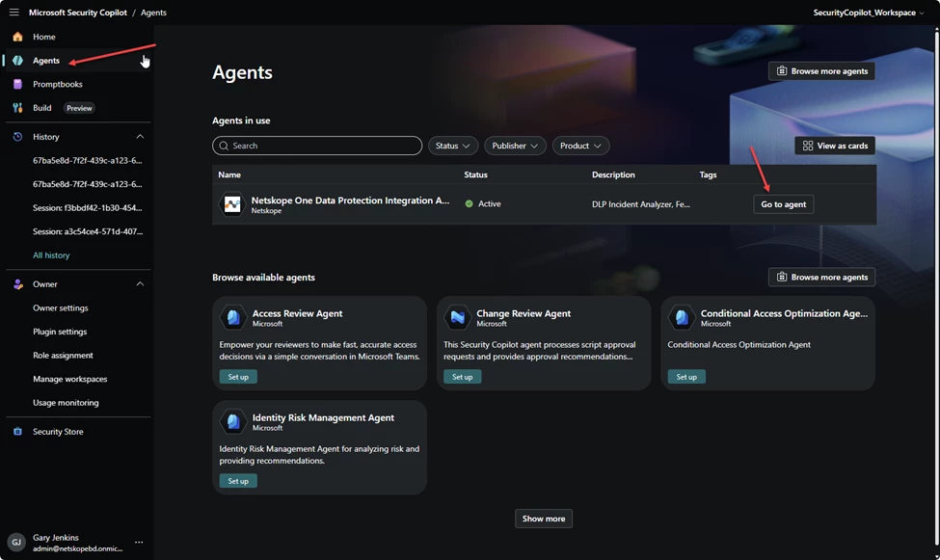Click the Identity Risk Management Agent icon
940x560 pixels.
coord(233,421)
